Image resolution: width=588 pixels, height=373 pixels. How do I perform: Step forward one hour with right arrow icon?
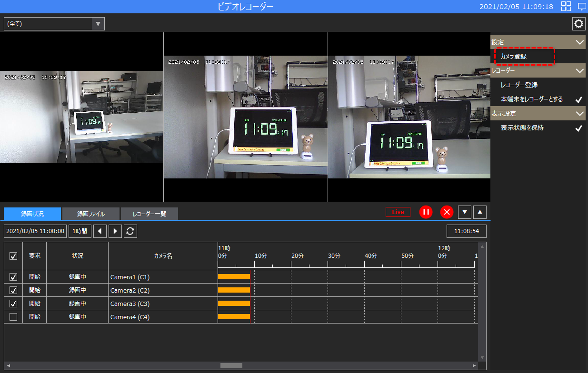tap(114, 231)
